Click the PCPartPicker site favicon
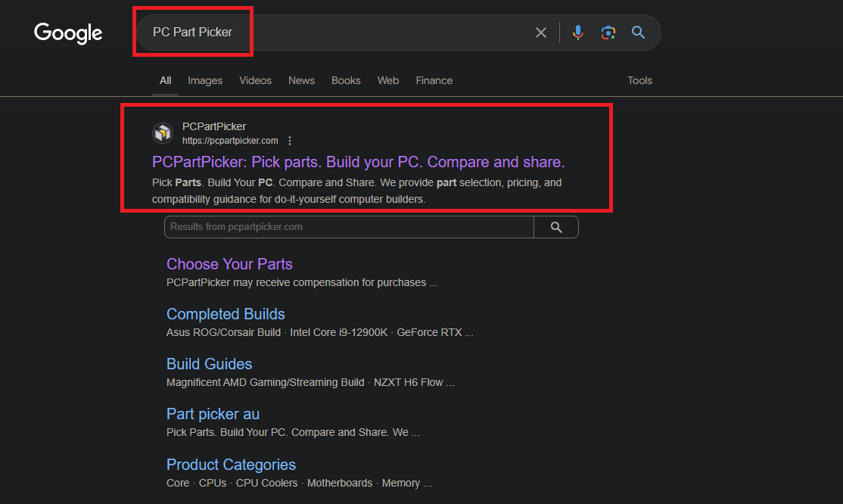Image resolution: width=843 pixels, height=504 pixels. pyautogui.click(x=163, y=133)
